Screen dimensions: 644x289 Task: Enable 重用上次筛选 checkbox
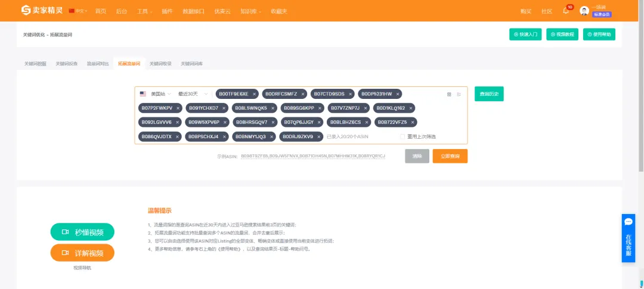[402, 136]
